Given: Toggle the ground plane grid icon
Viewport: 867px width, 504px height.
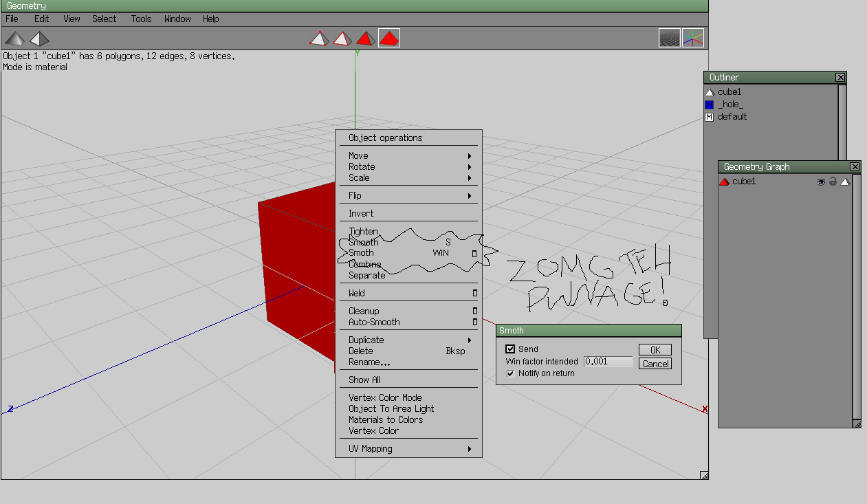Looking at the screenshot, I should [x=670, y=38].
